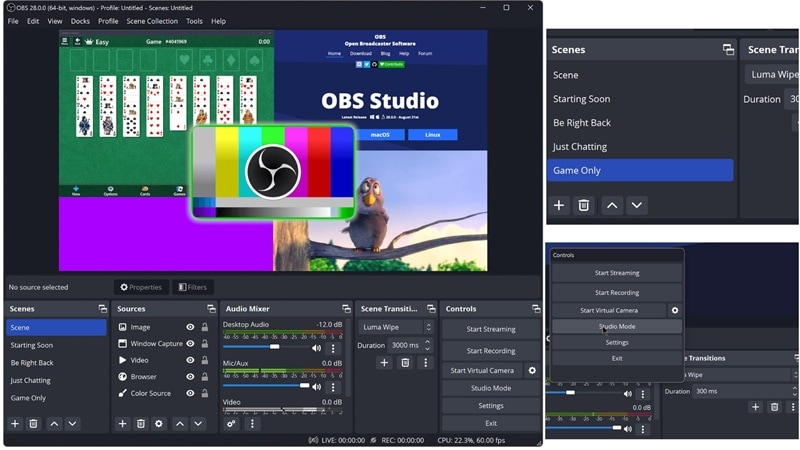Open source properties gear in Sources dock
Image resolution: width=800 pixels, height=450 pixels.
(159, 423)
